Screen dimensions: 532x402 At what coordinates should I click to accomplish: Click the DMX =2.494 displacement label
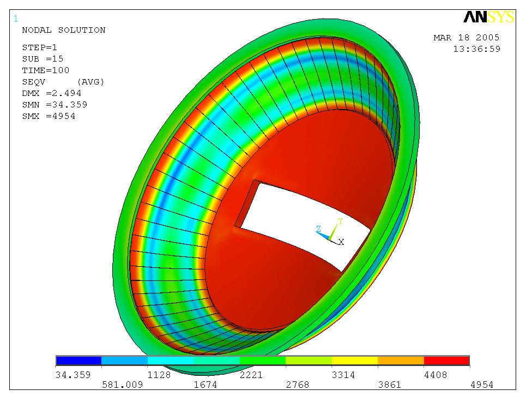pos(52,93)
